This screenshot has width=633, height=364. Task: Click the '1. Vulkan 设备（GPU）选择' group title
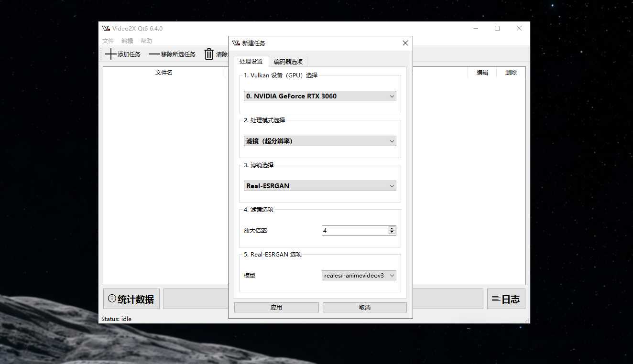click(x=281, y=75)
